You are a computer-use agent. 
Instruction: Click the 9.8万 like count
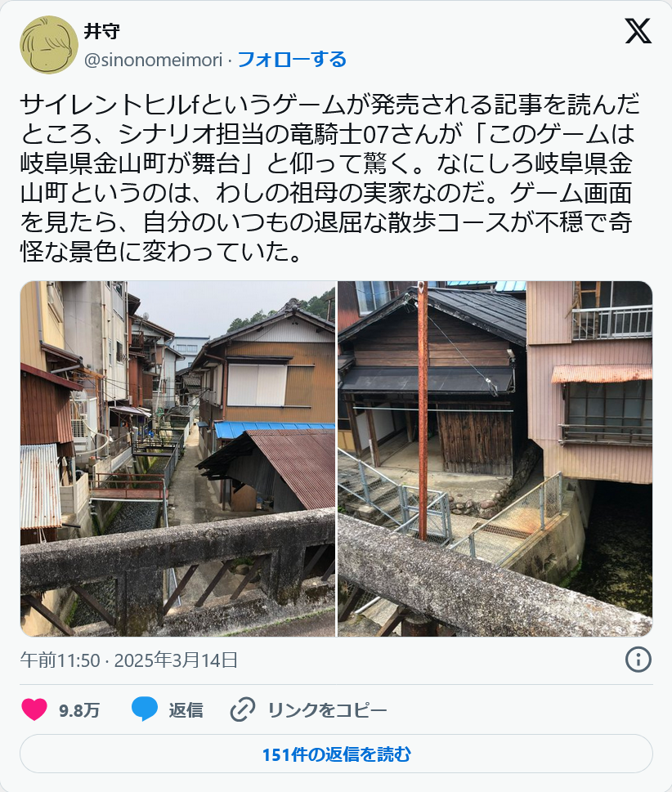tap(79, 710)
